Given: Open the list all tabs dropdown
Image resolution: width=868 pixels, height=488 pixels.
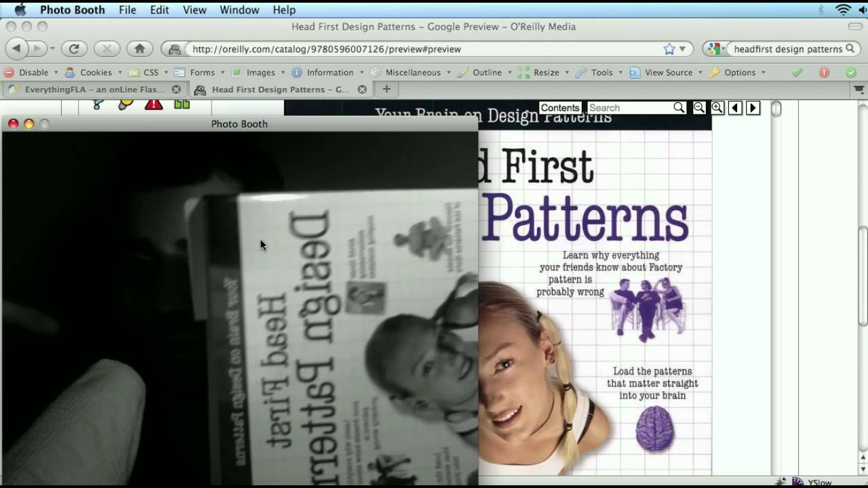Looking at the screenshot, I should [x=859, y=89].
